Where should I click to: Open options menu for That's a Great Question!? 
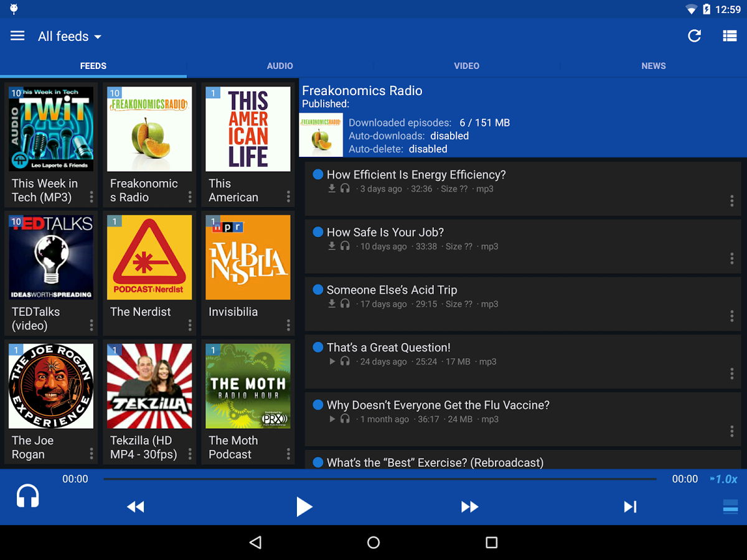(731, 374)
